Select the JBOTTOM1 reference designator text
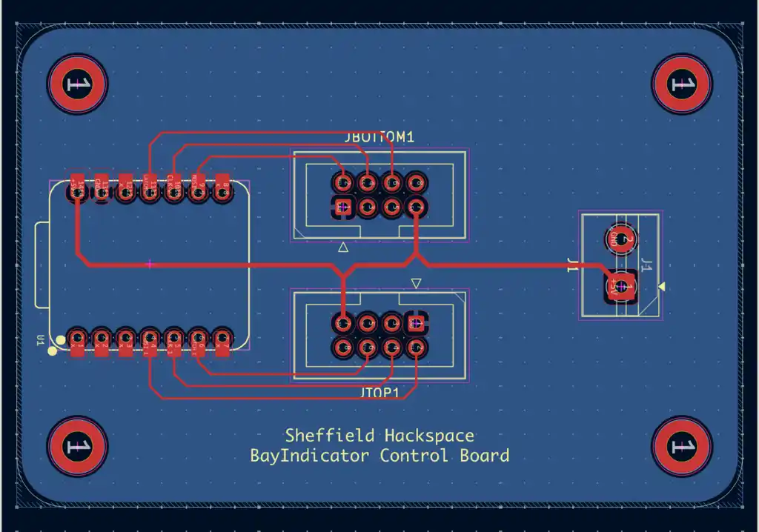Image resolution: width=759 pixels, height=532 pixels. [379, 137]
